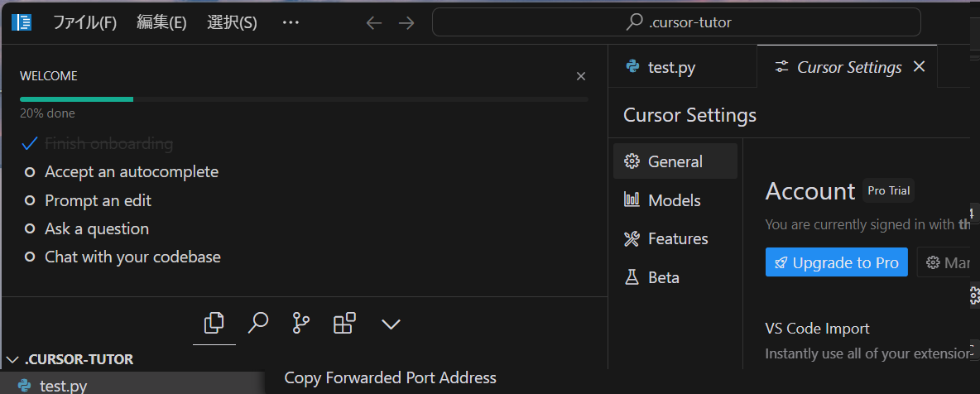Open the Source Control branch icon

301,323
